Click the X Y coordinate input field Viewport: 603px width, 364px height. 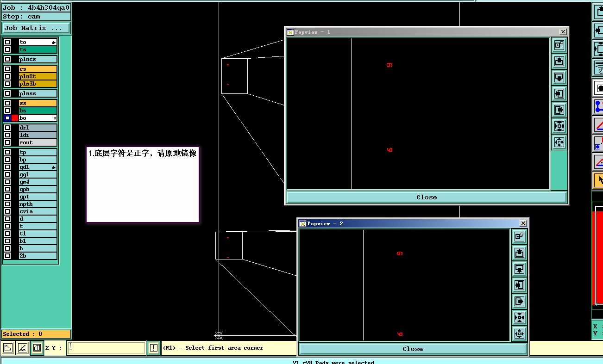coord(107,348)
